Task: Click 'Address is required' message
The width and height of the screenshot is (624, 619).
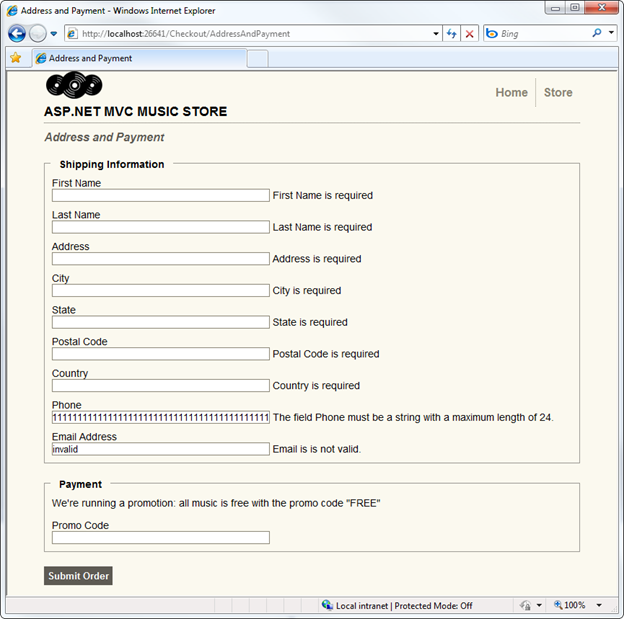Action: coord(317,259)
